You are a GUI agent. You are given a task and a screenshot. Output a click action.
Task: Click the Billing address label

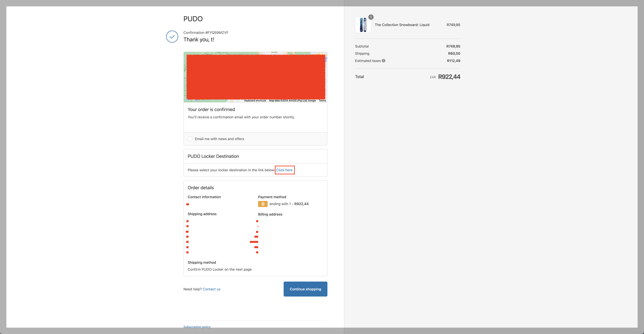coord(270,214)
